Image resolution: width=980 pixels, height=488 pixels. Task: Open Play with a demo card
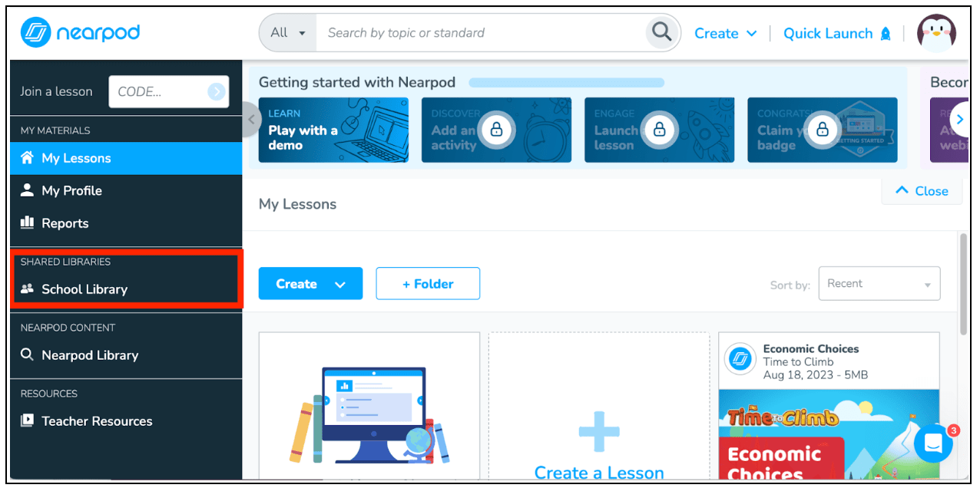[x=333, y=130]
